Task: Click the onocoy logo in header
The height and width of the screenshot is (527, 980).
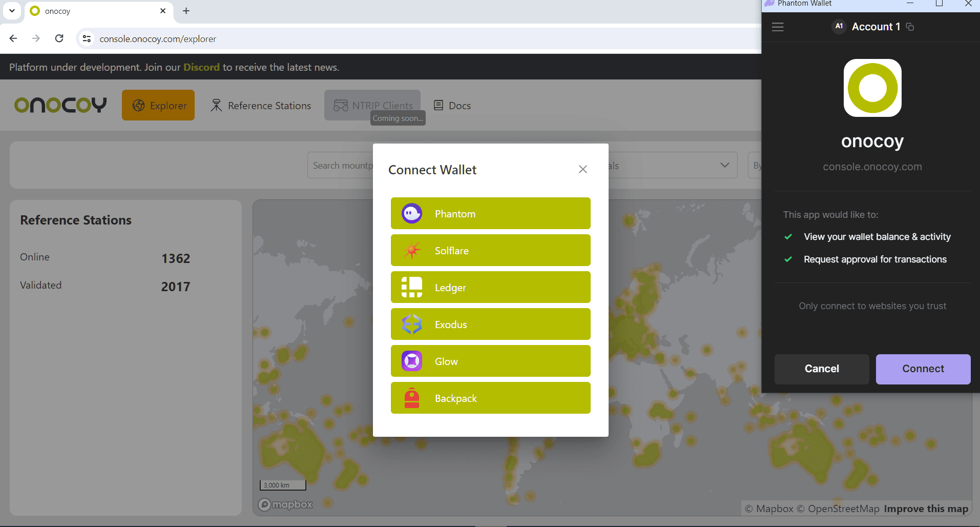Action: point(60,105)
